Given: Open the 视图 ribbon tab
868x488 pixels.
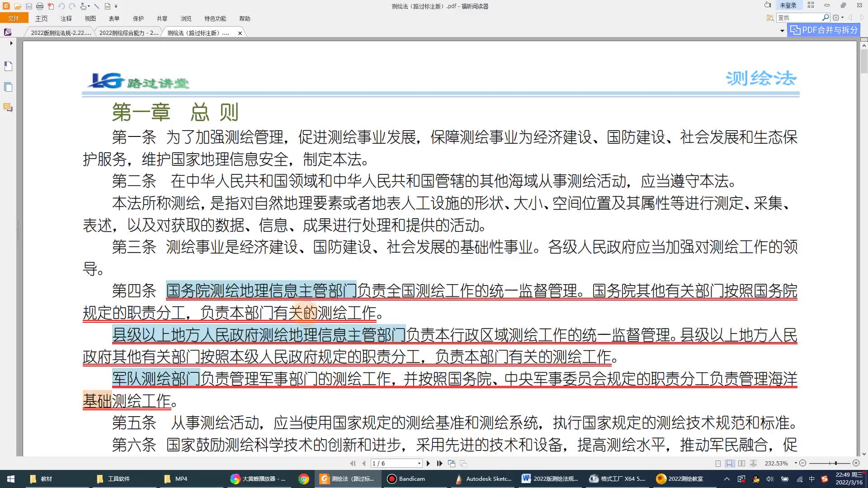Looking at the screenshot, I should coord(90,19).
